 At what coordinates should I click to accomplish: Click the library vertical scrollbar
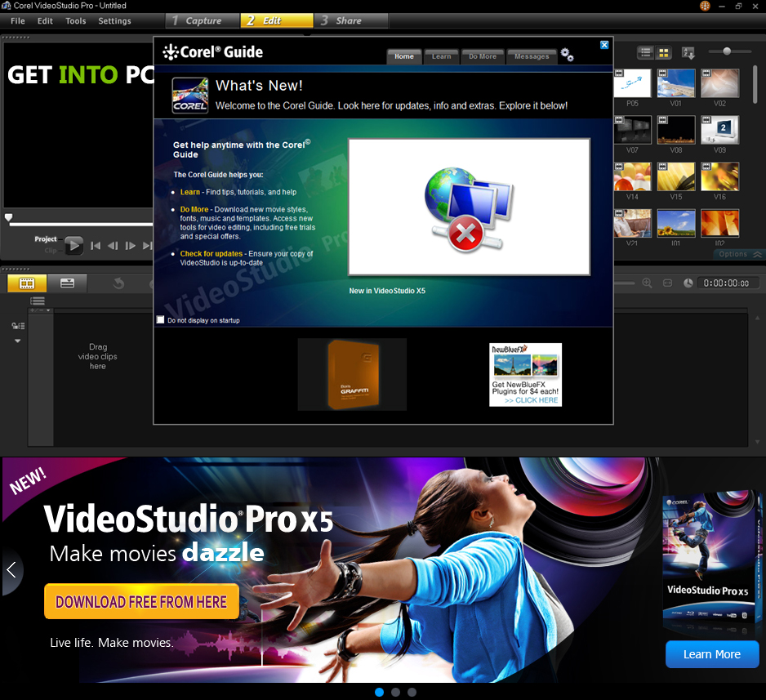click(x=755, y=84)
